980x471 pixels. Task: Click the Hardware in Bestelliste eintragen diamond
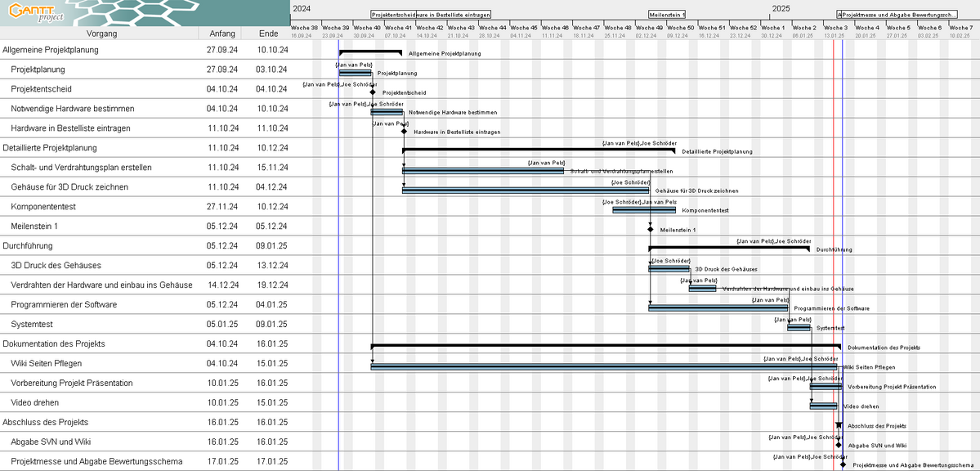(x=404, y=132)
